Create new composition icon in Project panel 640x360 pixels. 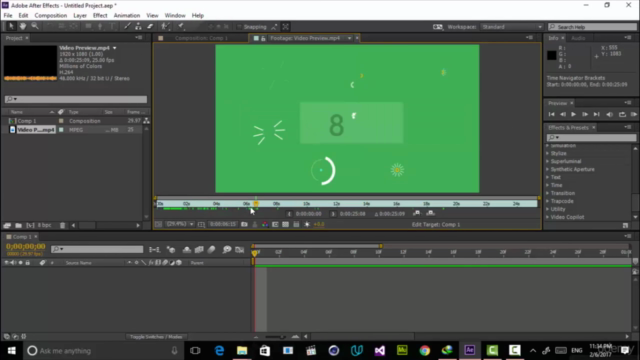click(x=30, y=225)
